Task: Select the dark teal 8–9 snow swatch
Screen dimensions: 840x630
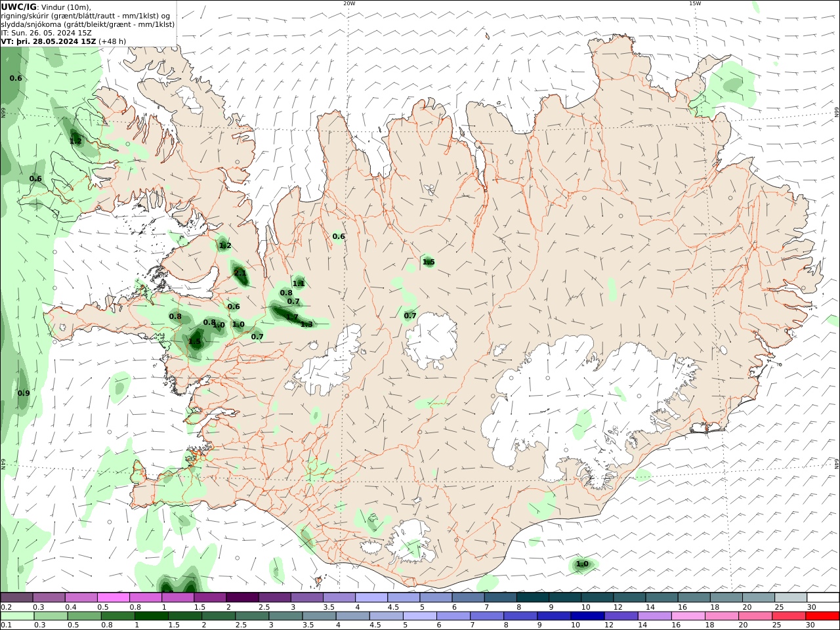Action: pyautogui.click(x=533, y=598)
